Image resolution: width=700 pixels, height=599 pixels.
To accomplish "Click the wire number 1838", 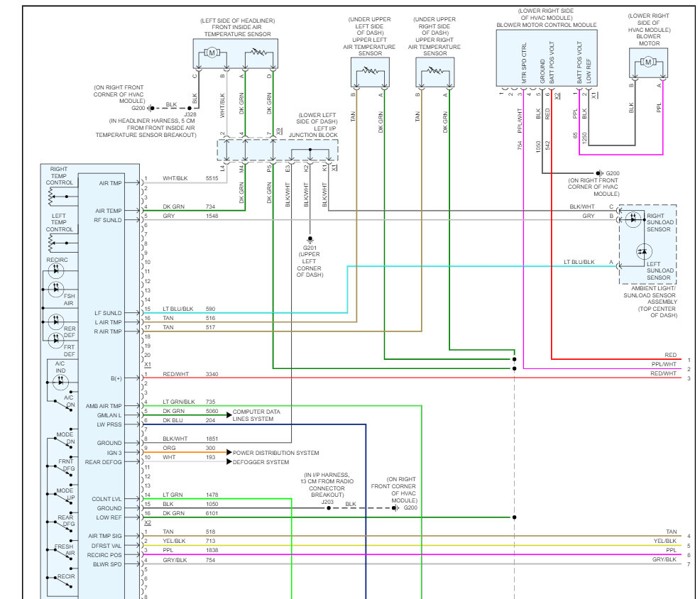I will click(x=212, y=550).
